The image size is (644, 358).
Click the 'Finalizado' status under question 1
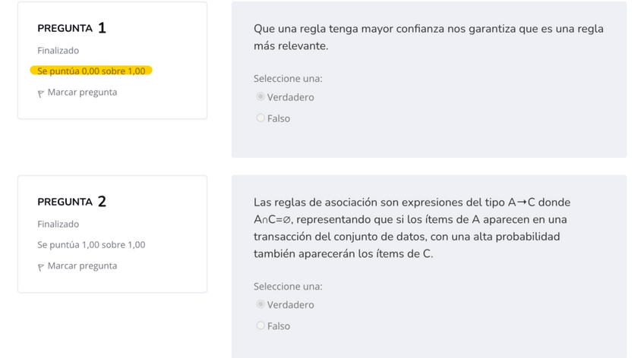click(58, 51)
